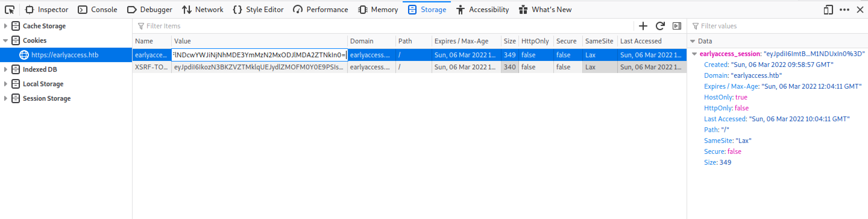The height and width of the screenshot is (219, 868).
Task: Click the SameSite: "Lax" sidebar entry
Action: click(x=728, y=141)
